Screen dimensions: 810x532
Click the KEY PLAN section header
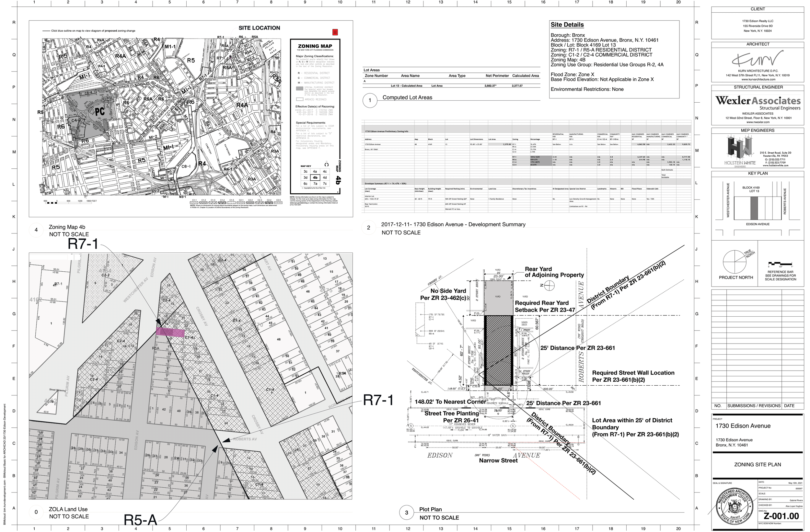(758, 174)
